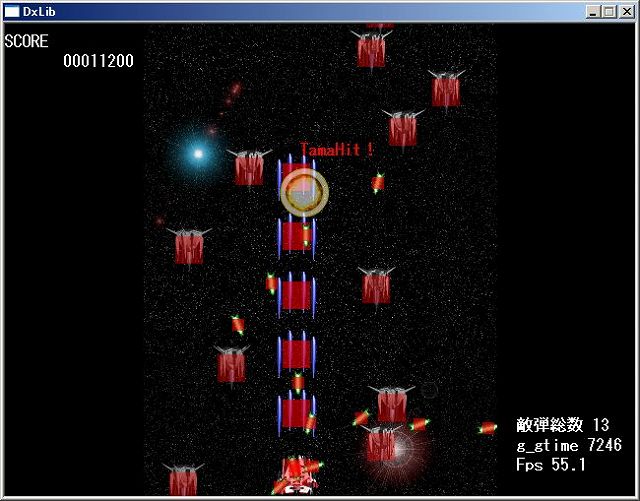Image resolution: width=640 pixels, height=501 pixels.
Task: Minimize the DxLib window
Action: pyautogui.click(x=593, y=12)
